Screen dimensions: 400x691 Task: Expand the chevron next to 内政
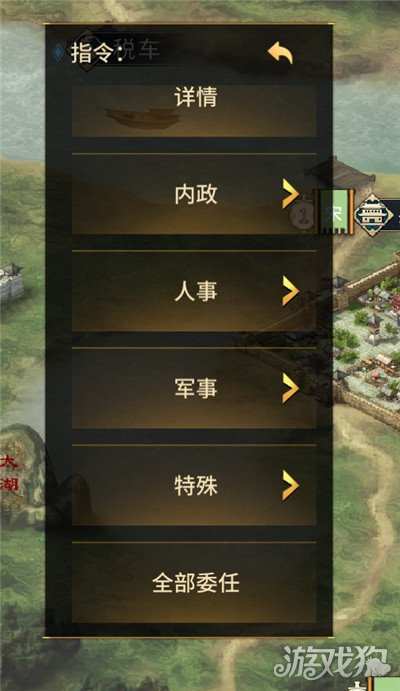(x=291, y=193)
